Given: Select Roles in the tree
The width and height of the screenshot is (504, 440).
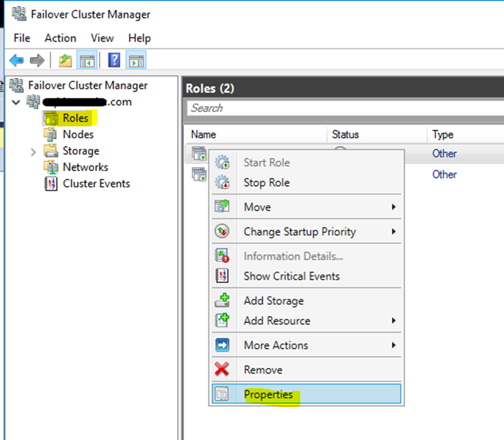Looking at the screenshot, I should click(x=76, y=118).
